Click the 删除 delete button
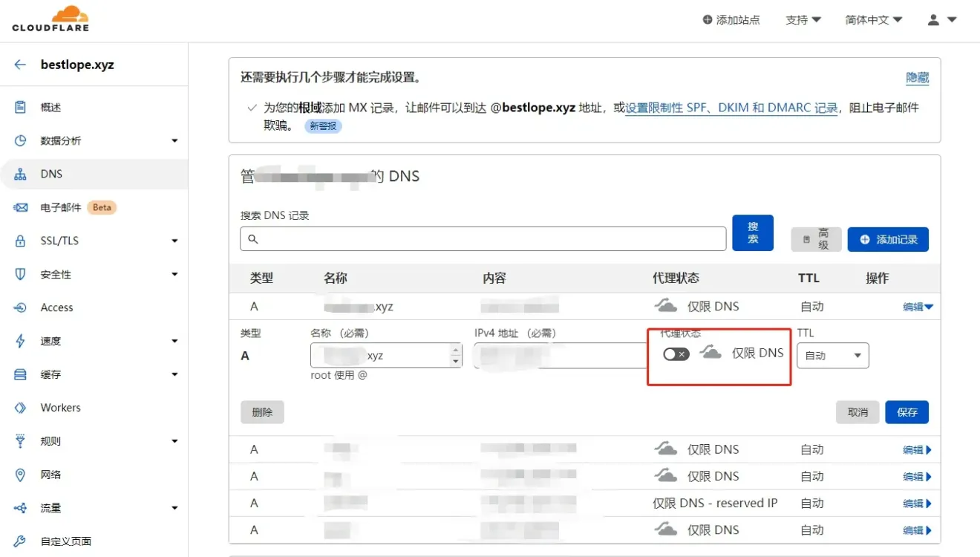Image resolution: width=980 pixels, height=557 pixels. tap(262, 412)
